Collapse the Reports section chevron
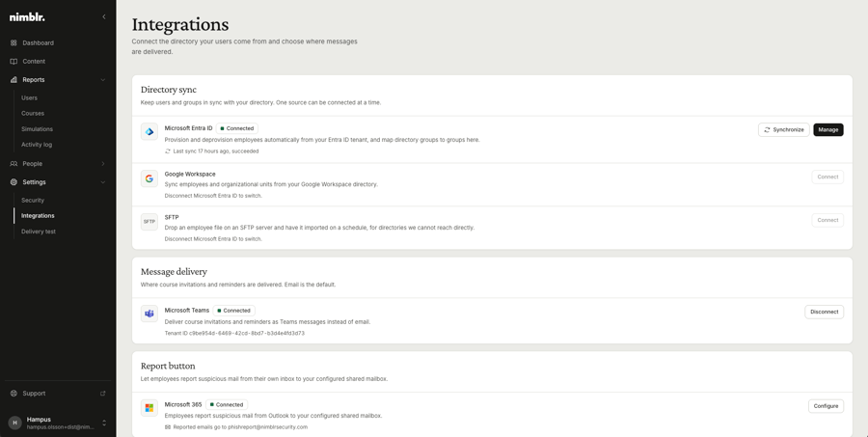Viewport: 868px width, 437px height. tap(103, 80)
